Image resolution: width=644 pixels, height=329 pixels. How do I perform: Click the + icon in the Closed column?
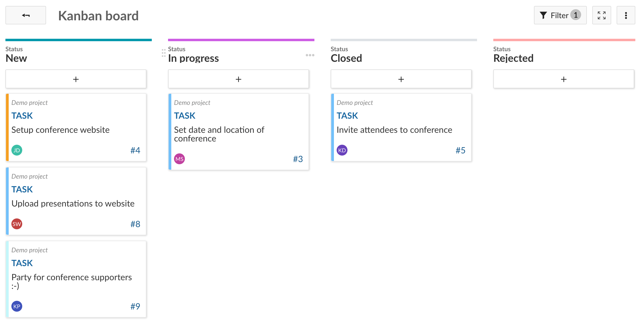pyautogui.click(x=401, y=79)
